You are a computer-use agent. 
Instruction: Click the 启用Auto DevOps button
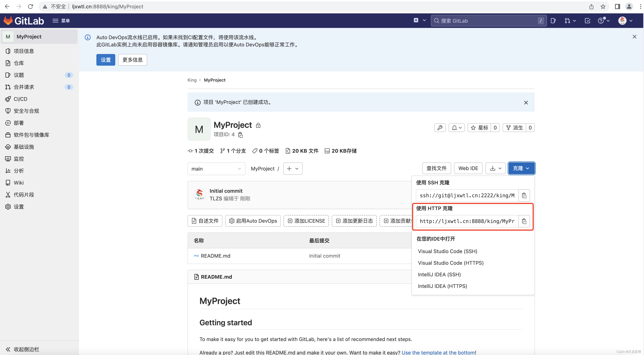coord(253,221)
